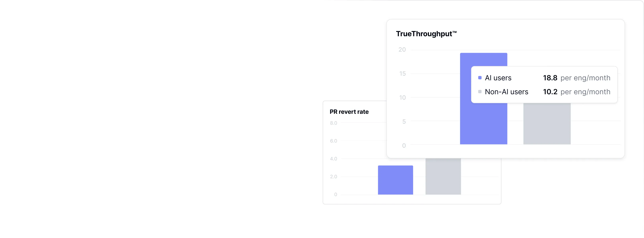Click the PR revert rate chart title
The height and width of the screenshot is (238, 644).
pyautogui.click(x=349, y=112)
